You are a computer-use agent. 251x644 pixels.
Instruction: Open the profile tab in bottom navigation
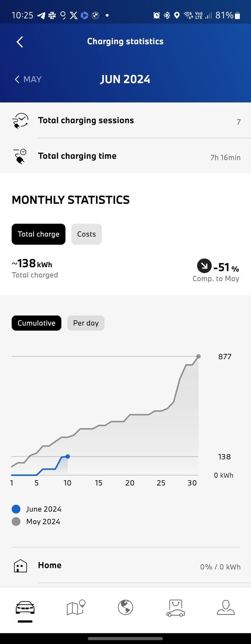(x=226, y=607)
